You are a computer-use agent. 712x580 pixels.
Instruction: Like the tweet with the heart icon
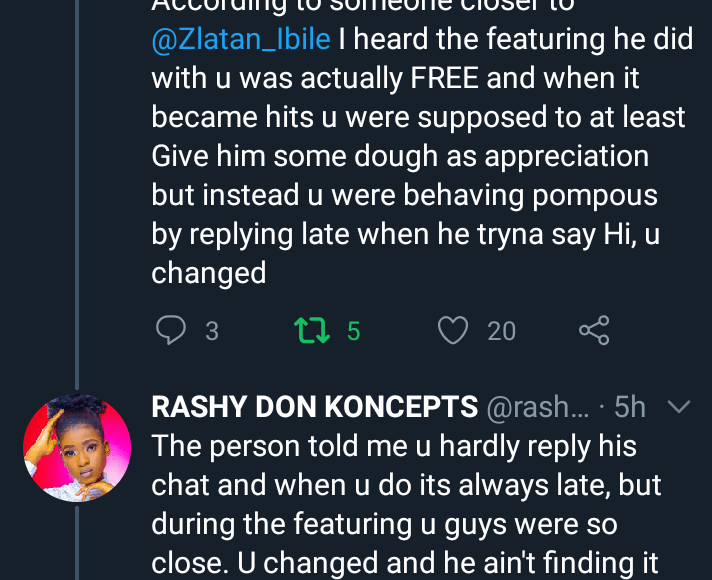tap(454, 330)
